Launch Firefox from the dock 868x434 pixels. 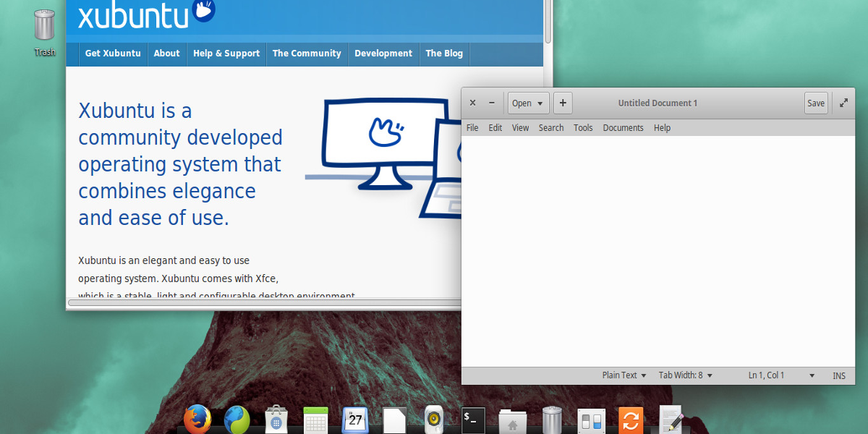pyautogui.click(x=197, y=420)
